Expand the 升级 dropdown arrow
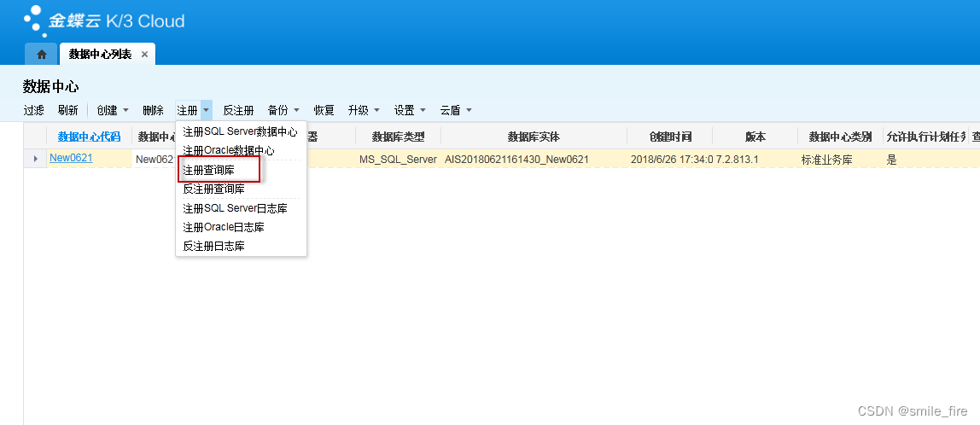Viewport: 980px width, 425px height. coord(376,110)
